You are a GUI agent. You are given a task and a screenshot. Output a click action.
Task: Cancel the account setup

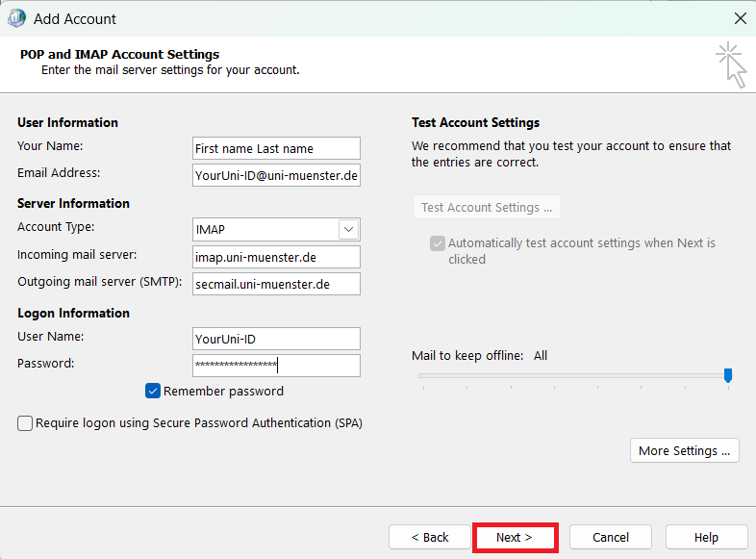coord(610,537)
